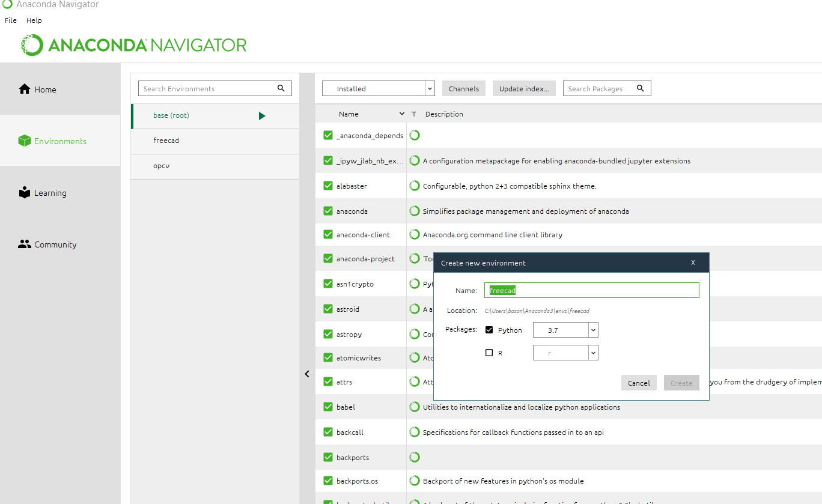
Task: Click the Update index... button
Action: point(524,88)
